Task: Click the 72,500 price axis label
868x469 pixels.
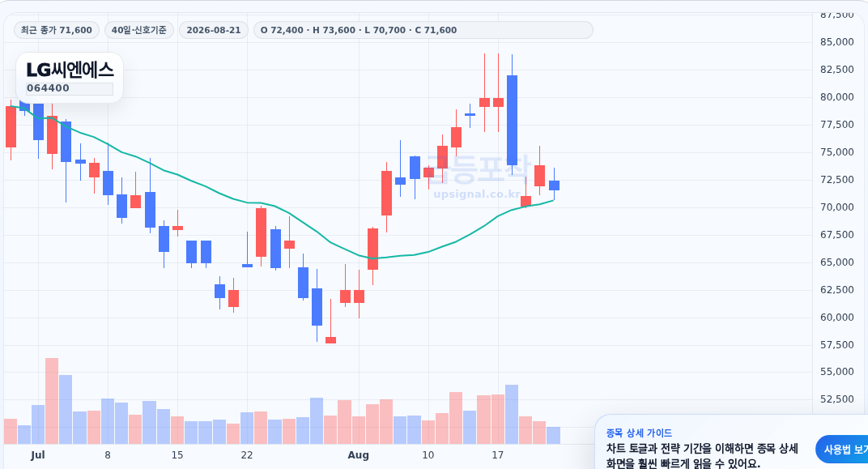Action: [x=837, y=179]
